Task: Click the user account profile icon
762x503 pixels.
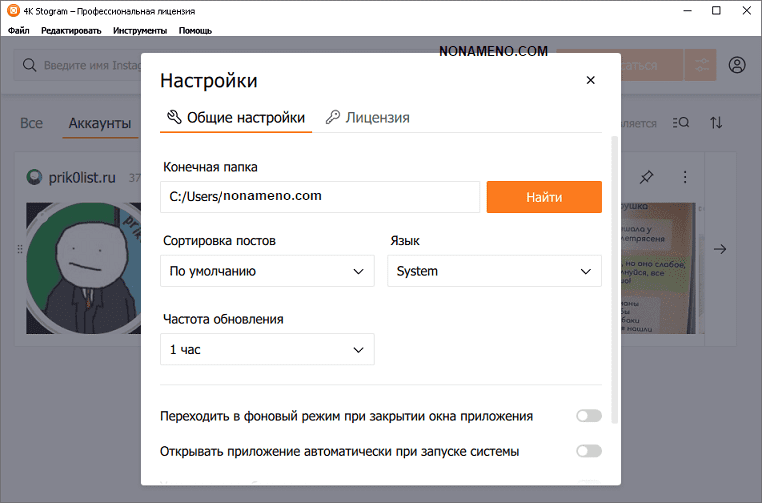Action: pyautogui.click(x=737, y=65)
